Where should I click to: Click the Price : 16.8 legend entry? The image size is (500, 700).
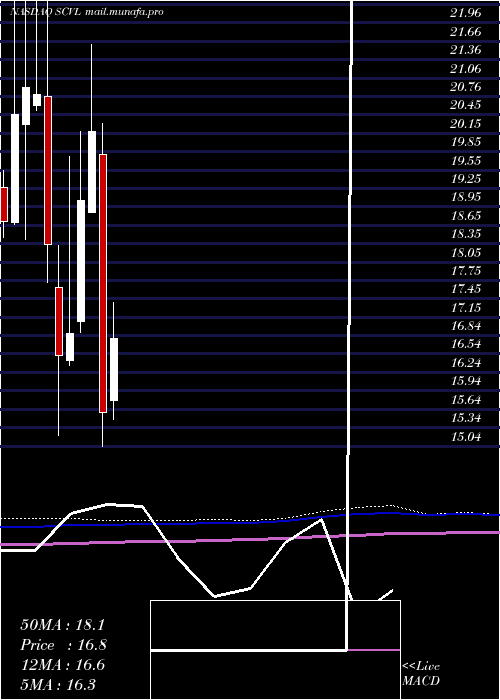coord(63,645)
